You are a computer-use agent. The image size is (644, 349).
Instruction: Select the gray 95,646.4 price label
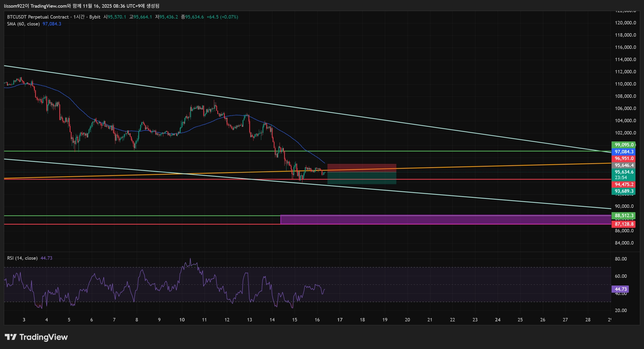[624, 165]
